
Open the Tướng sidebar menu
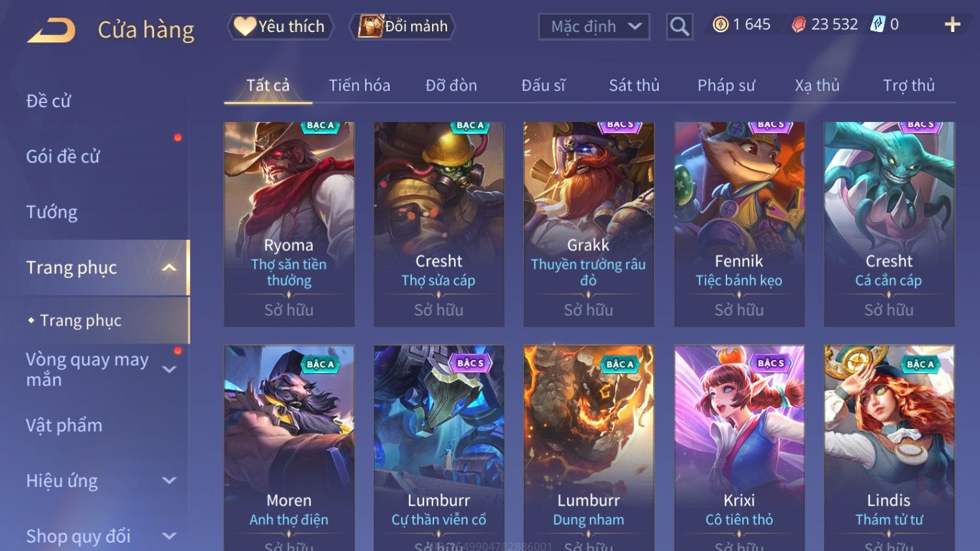52,212
